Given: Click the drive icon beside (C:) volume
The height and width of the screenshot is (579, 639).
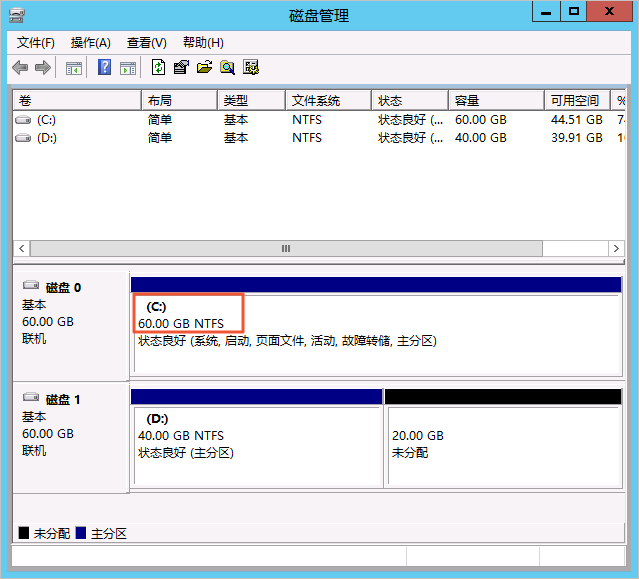Looking at the screenshot, I should tap(23, 120).
